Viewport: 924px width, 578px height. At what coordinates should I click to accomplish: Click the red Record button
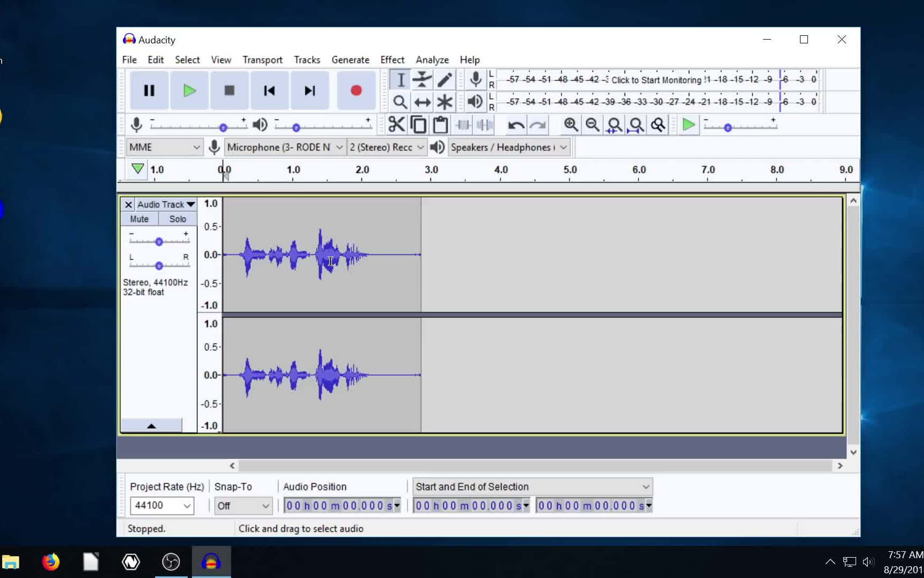[x=356, y=90]
